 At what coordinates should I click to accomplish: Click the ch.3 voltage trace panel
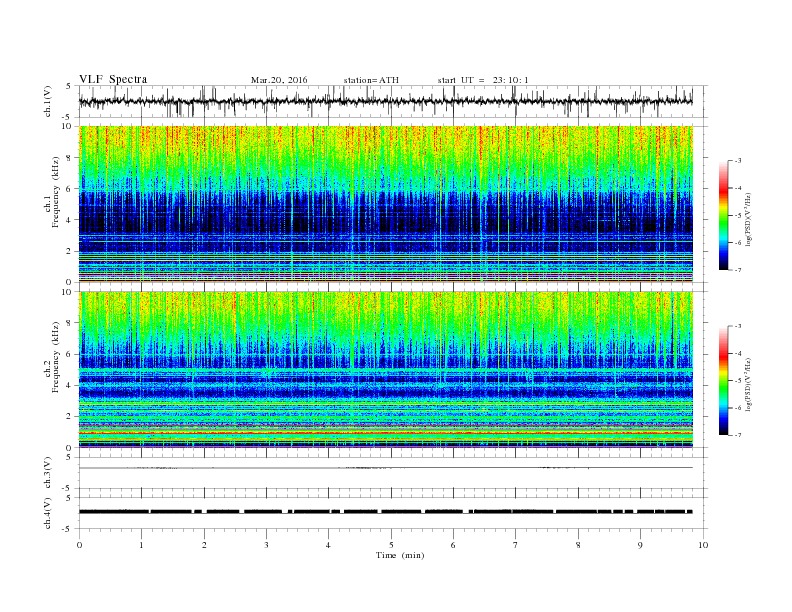[x=393, y=473]
